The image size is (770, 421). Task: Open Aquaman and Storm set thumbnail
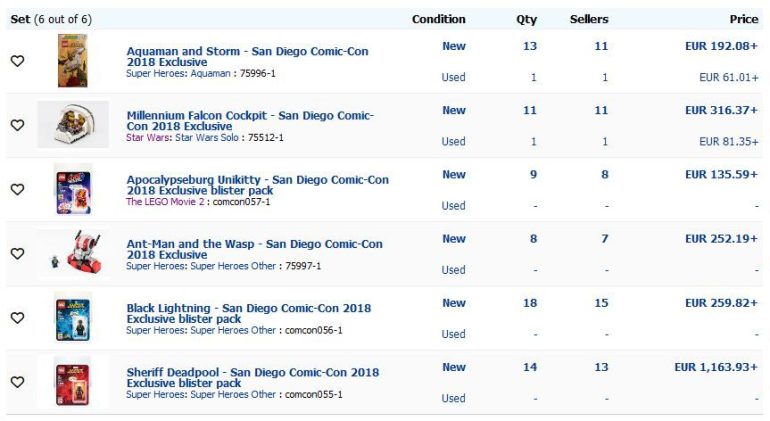pos(72,60)
